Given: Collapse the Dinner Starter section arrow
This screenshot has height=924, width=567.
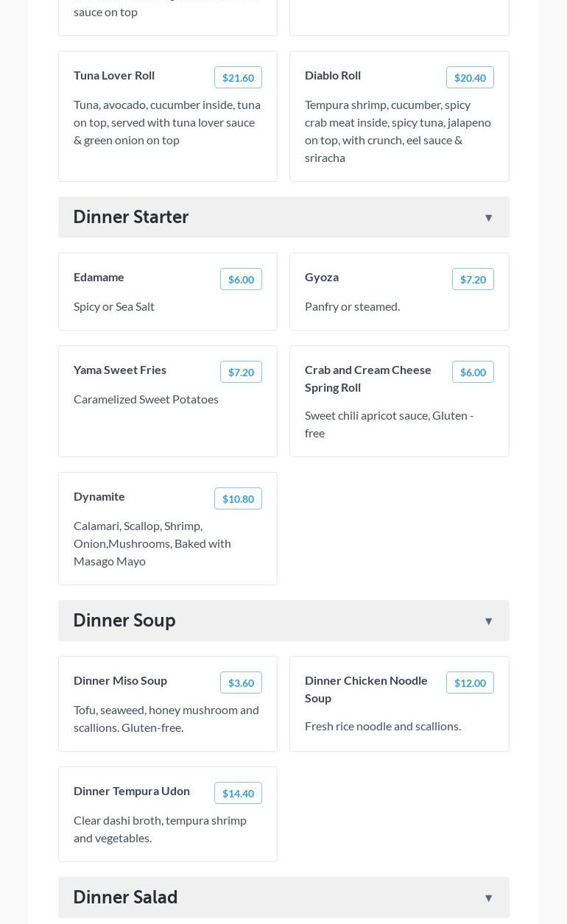Looking at the screenshot, I should pos(488,217).
